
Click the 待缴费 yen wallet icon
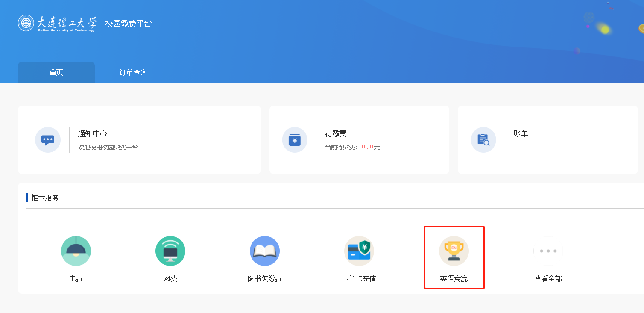pyautogui.click(x=295, y=140)
